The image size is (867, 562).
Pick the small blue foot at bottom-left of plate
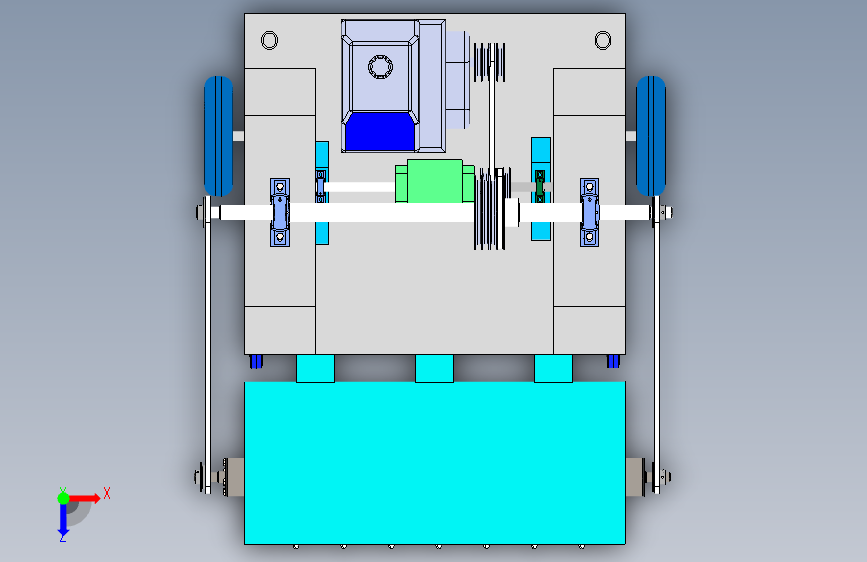pos(256,361)
